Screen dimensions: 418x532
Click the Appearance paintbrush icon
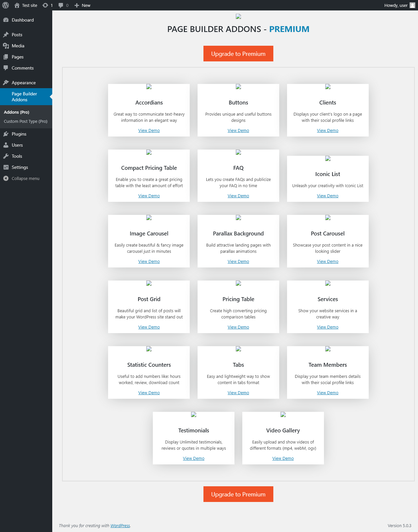click(6, 83)
